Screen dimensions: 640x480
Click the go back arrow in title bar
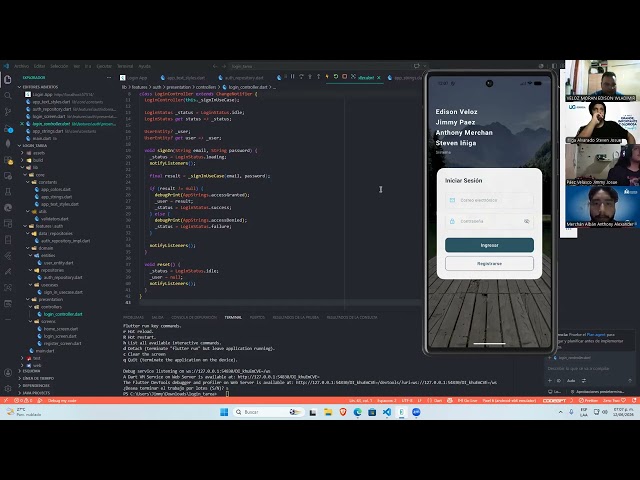click(215, 66)
